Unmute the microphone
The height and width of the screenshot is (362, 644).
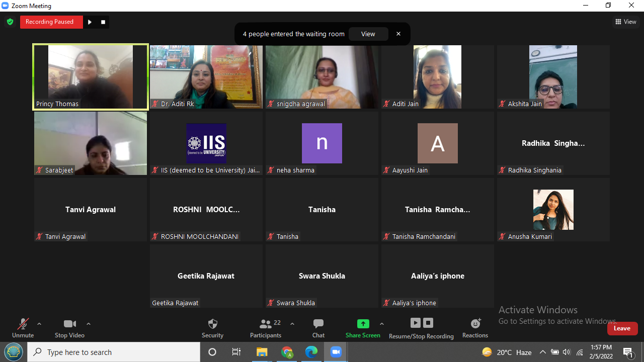coord(23,328)
